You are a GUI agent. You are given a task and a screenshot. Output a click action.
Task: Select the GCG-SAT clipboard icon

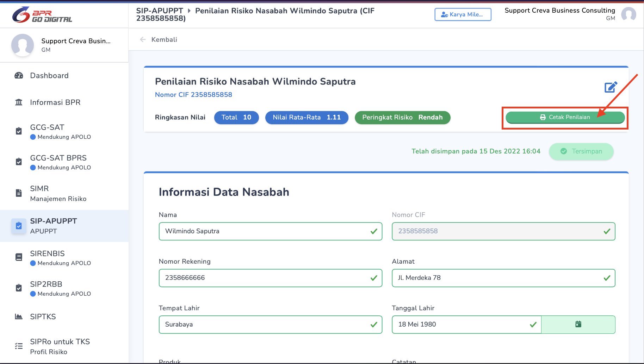click(19, 131)
